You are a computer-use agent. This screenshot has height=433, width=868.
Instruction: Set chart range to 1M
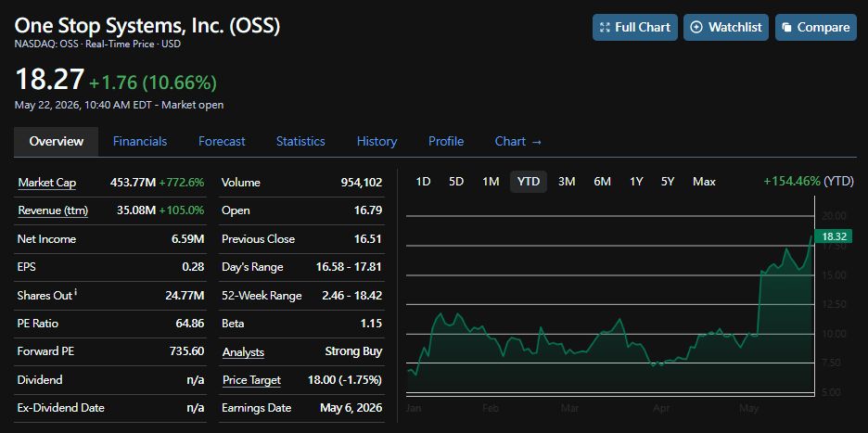click(491, 182)
